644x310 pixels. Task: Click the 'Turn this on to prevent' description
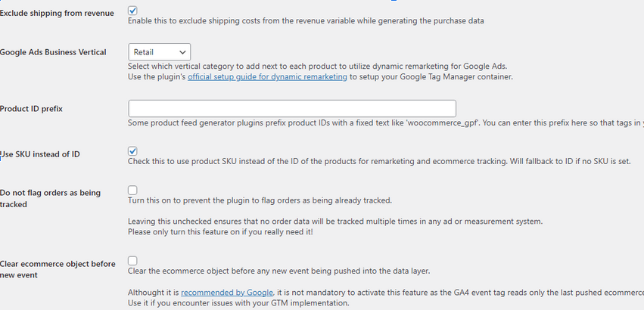click(260, 200)
